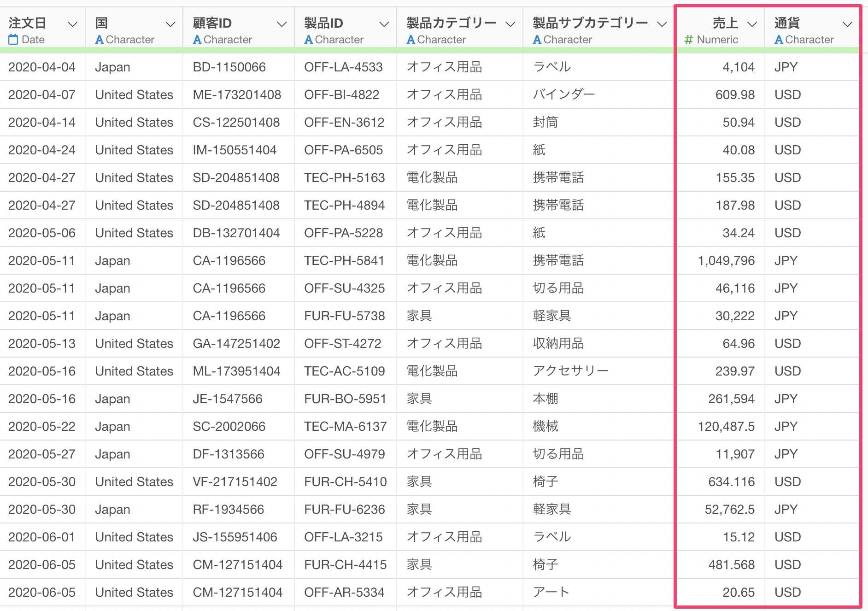This screenshot has width=868, height=611.
Task: Open the 注文日 column dropdown menu
Action: coord(72,23)
